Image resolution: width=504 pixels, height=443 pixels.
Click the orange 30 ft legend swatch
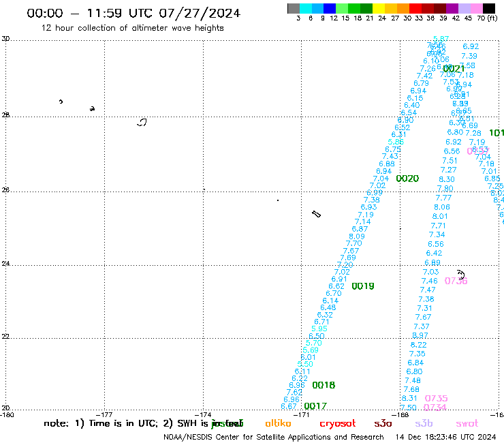click(403, 8)
